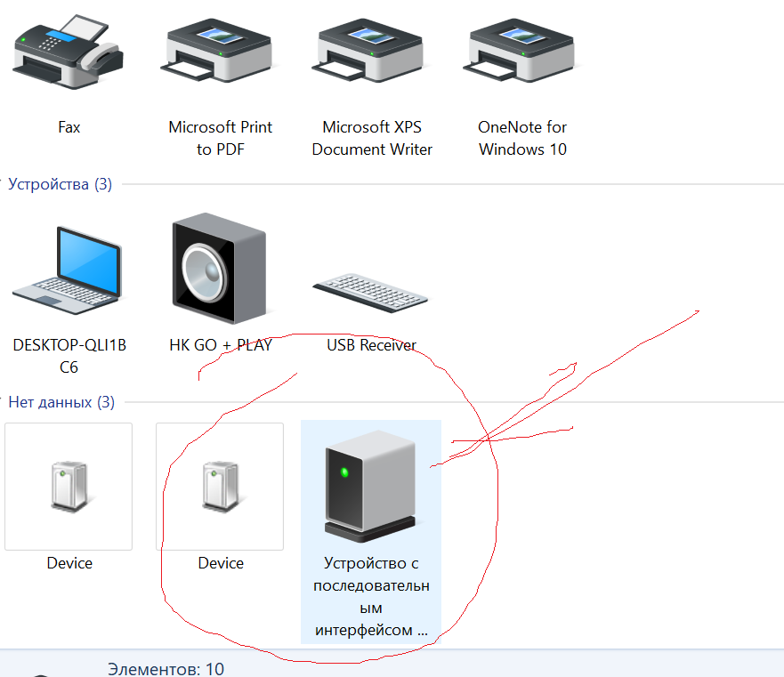Collapse the Нет данных (3) group header
The image size is (784, 677).
61,402
